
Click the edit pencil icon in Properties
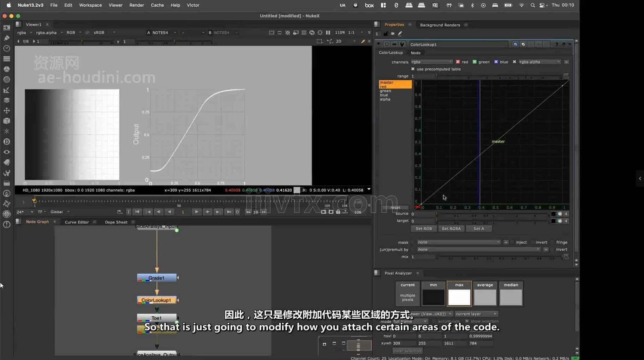400,34
